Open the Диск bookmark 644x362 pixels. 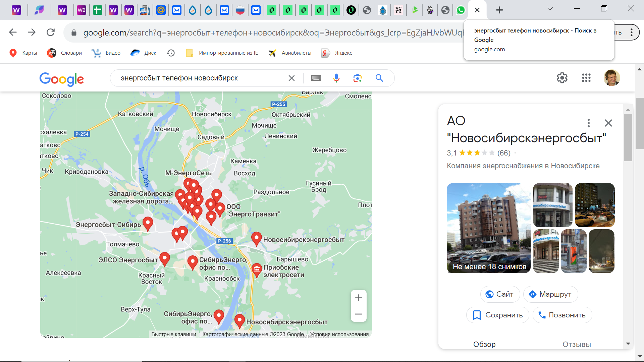[x=144, y=53]
